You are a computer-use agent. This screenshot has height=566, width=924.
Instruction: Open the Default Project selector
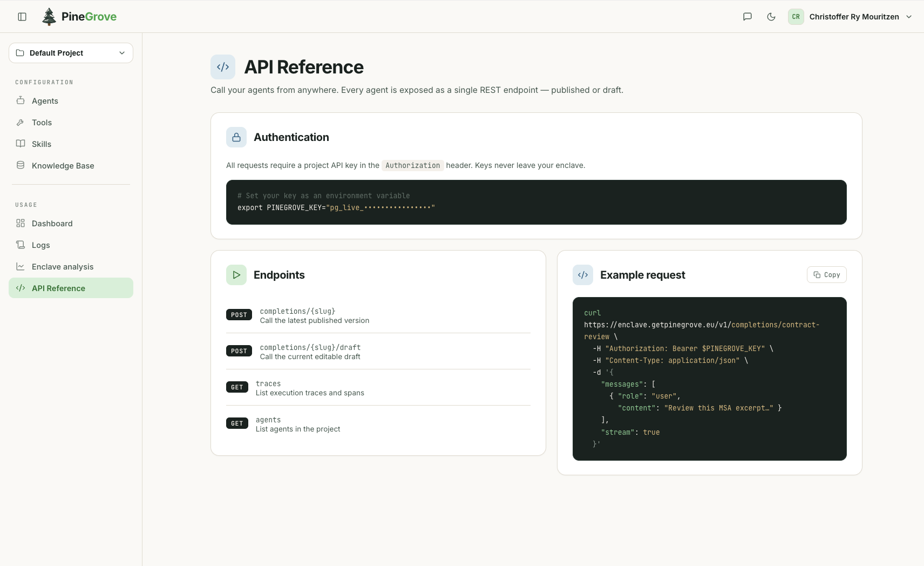(x=71, y=53)
